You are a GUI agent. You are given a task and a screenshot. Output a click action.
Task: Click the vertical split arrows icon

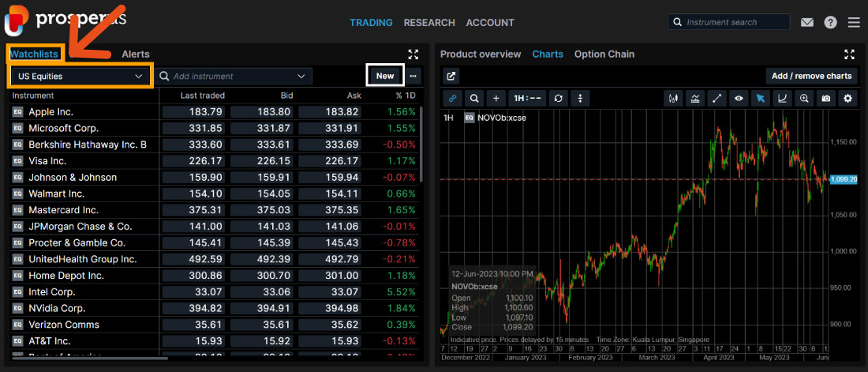click(580, 98)
